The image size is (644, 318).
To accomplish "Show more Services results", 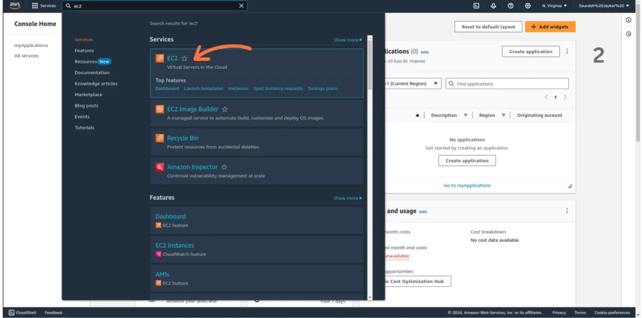I will [x=348, y=40].
